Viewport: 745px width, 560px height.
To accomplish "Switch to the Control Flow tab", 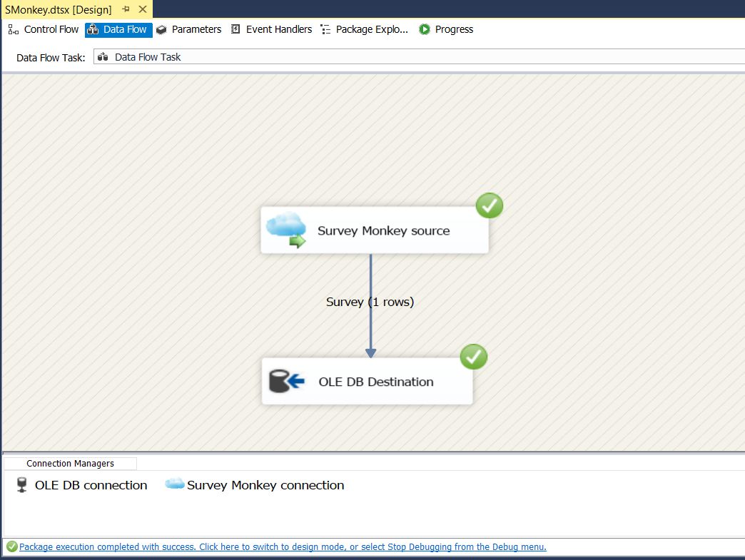I will coord(43,29).
